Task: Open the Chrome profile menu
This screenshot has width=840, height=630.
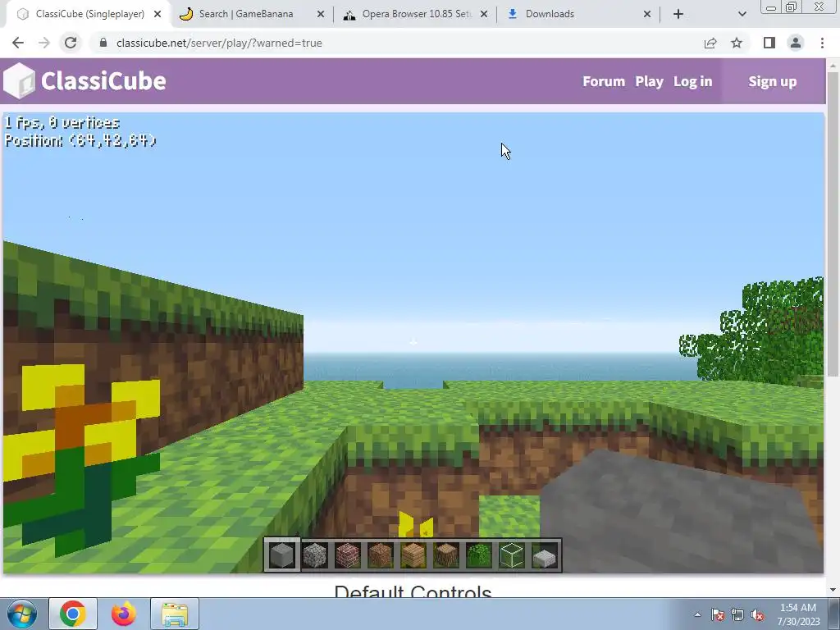Action: pos(796,43)
